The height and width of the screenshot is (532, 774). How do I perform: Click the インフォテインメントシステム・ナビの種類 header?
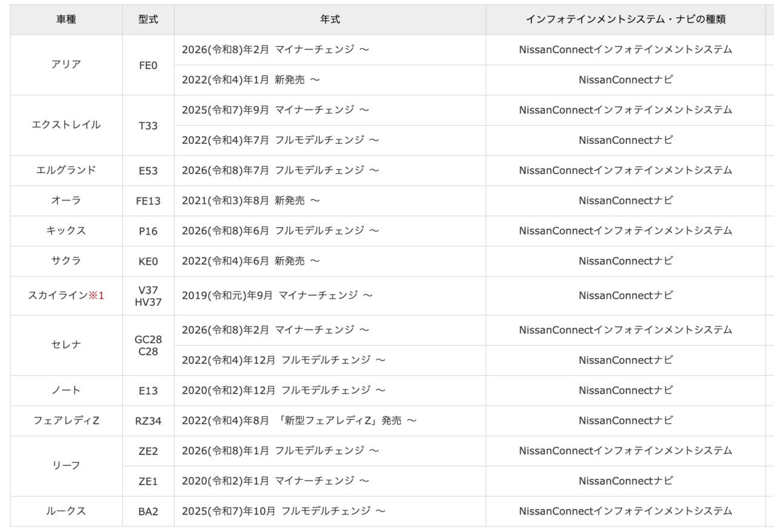626,19
